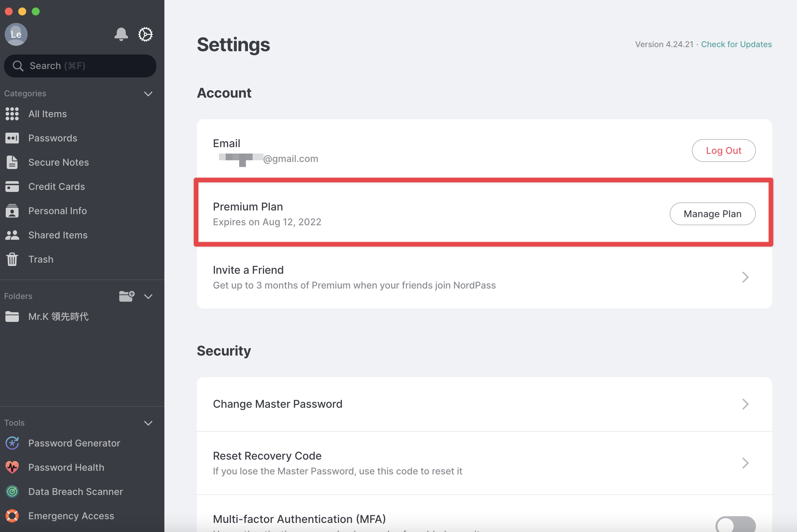Open Change Master Password row

[484, 404]
